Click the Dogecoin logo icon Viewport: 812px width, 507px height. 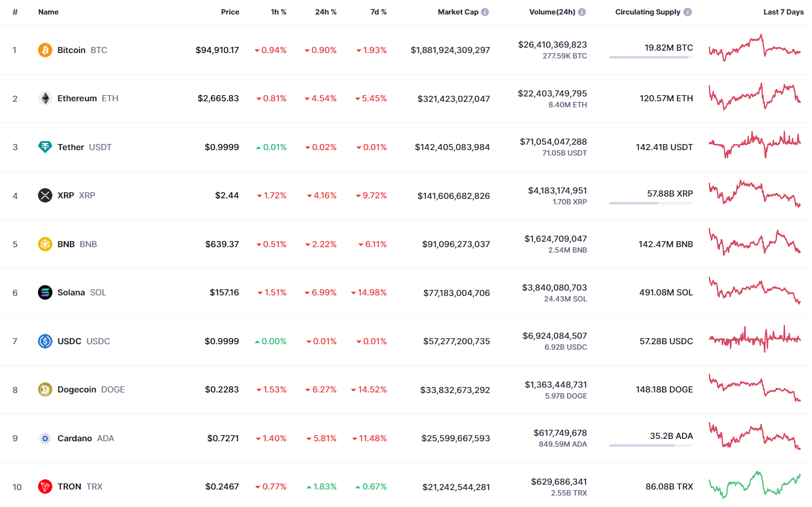pyautogui.click(x=45, y=389)
